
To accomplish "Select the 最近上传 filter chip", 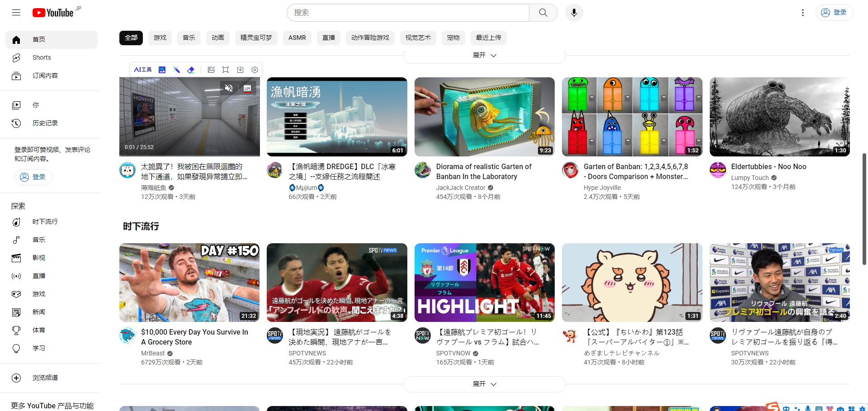I will click(x=489, y=38).
